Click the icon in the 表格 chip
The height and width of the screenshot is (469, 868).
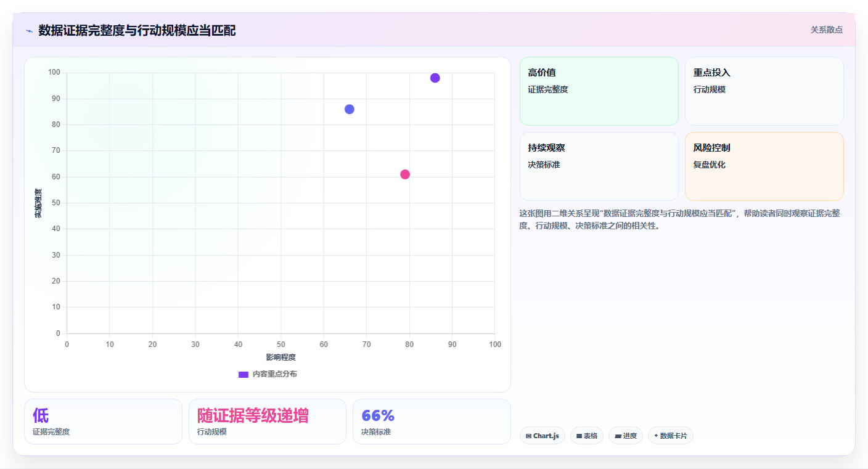coord(579,436)
